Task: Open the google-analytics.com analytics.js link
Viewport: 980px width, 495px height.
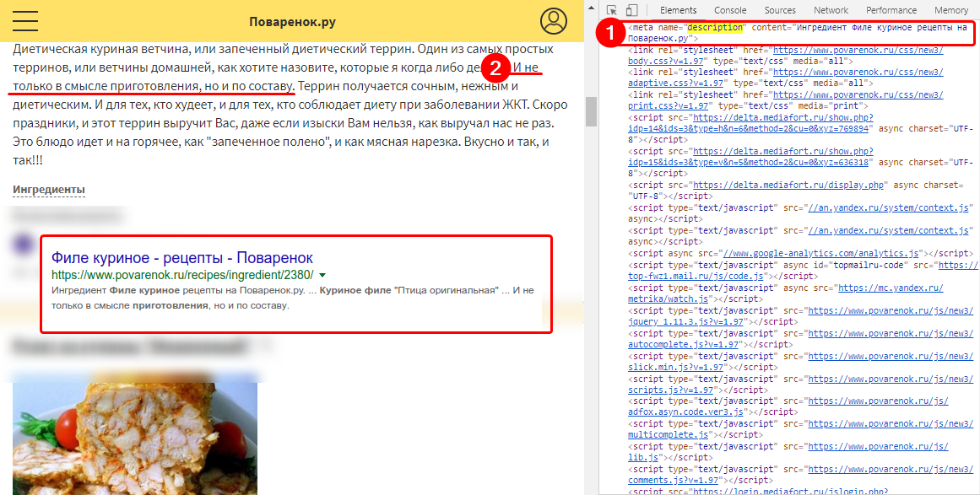Action: (x=820, y=254)
